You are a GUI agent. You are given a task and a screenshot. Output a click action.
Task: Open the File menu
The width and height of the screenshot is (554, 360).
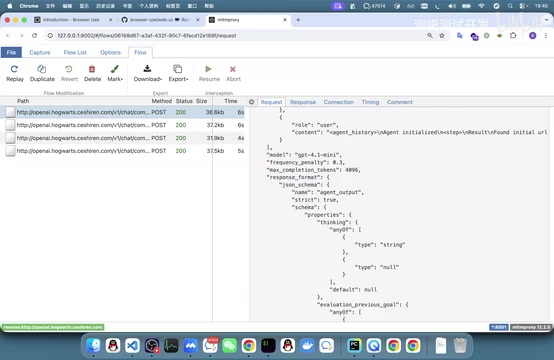(11, 52)
